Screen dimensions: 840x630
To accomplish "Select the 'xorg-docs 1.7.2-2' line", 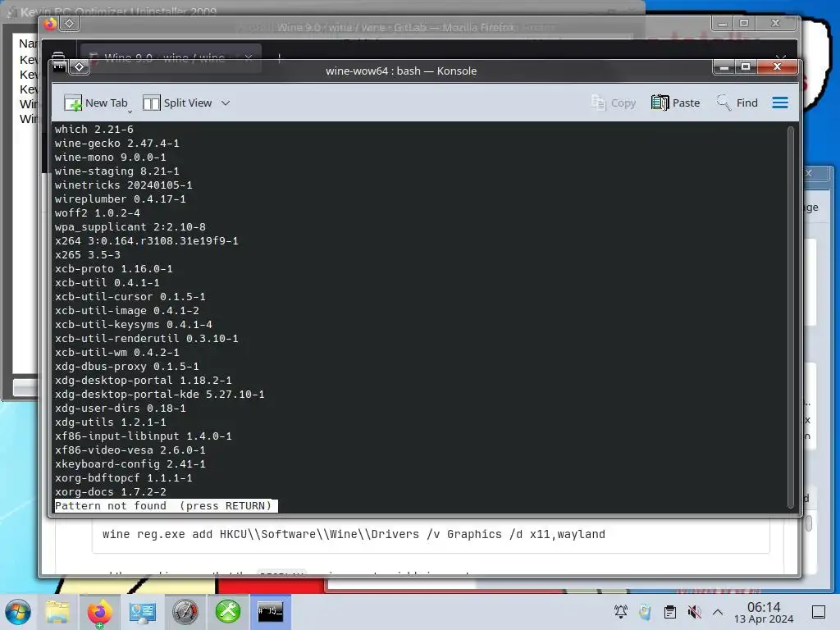I will pyautogui.click(x=111, y=492).
